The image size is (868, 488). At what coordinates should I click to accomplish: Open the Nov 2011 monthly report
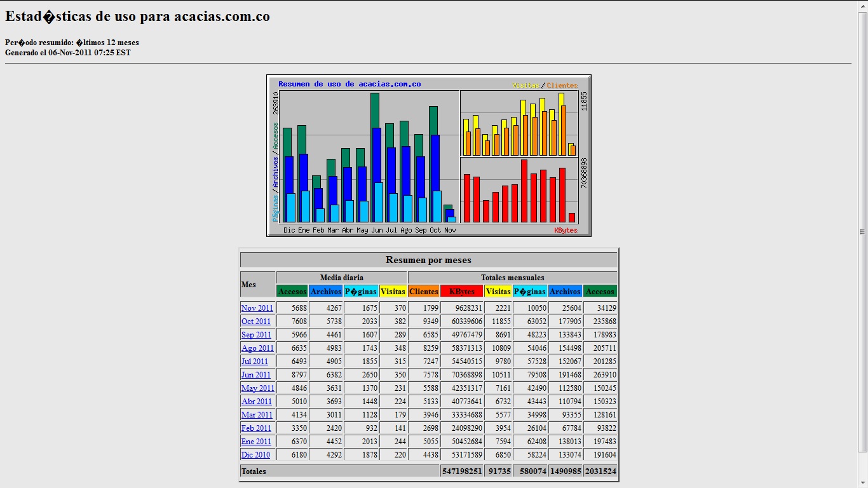click(x=257, y=308)
